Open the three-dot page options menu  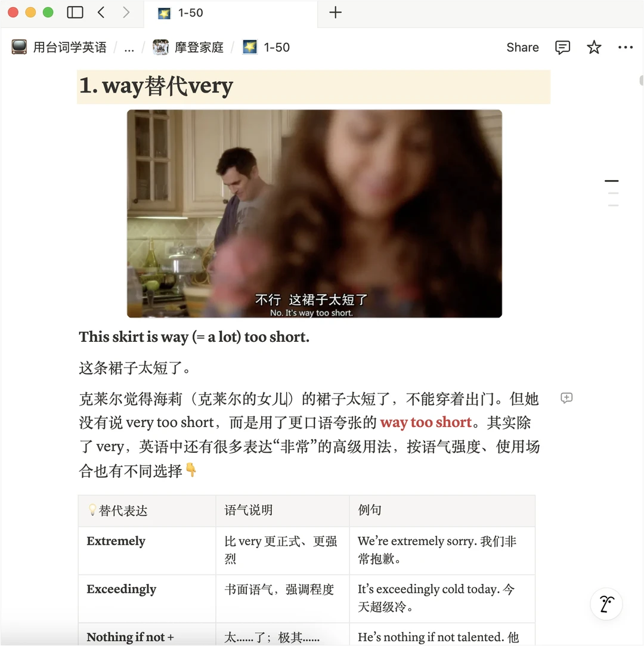coord(626,47)
